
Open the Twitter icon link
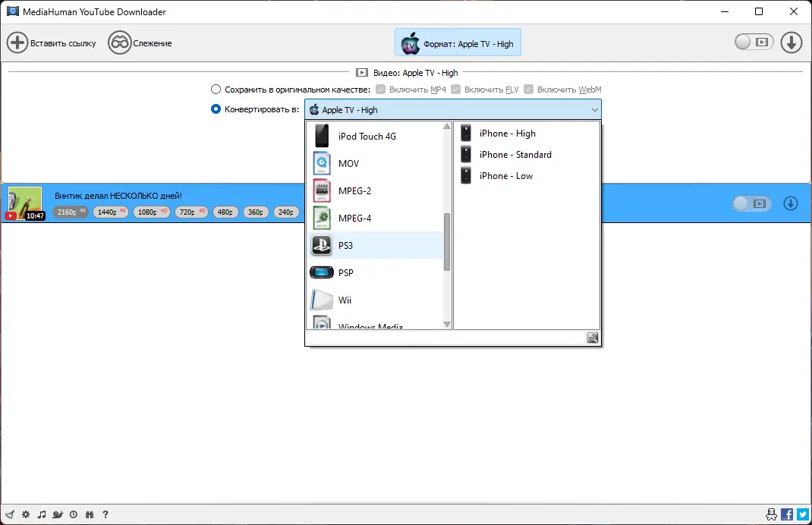coord(803,514)
